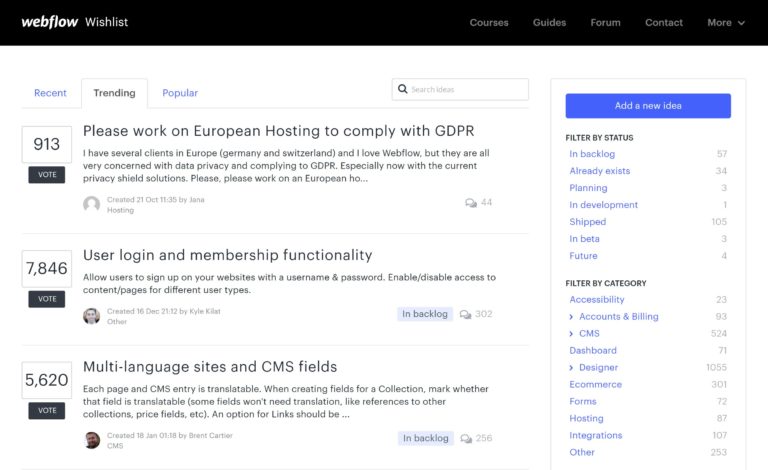Click Kyle Kilat's profile picture
Image resolution: width=768 pixels, height=470 pixels.
[x=92, y=316]
